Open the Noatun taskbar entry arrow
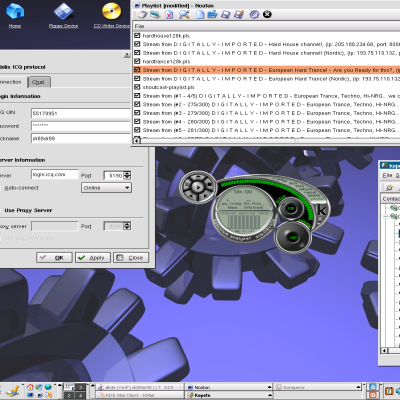This screenshot has height=400, width=400. coord(269,387)
